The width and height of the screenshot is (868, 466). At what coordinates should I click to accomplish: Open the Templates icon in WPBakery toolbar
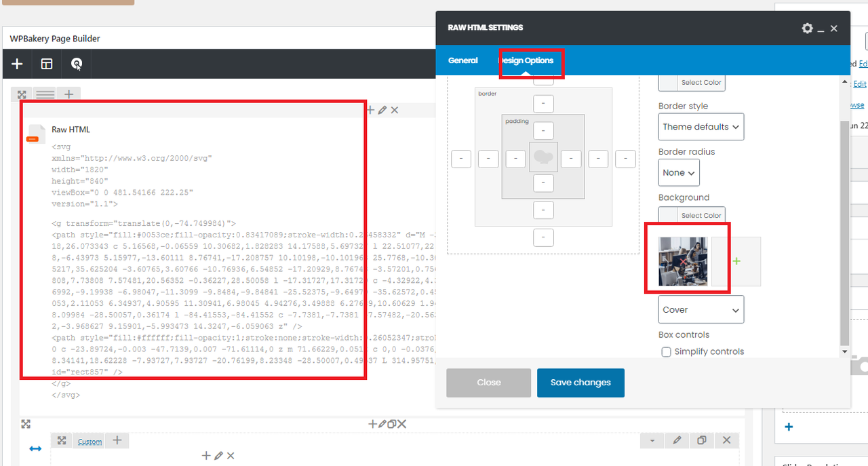47,64
